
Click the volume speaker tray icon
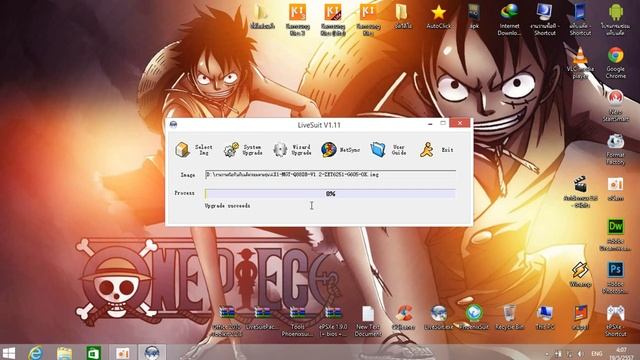click(580, 354)
